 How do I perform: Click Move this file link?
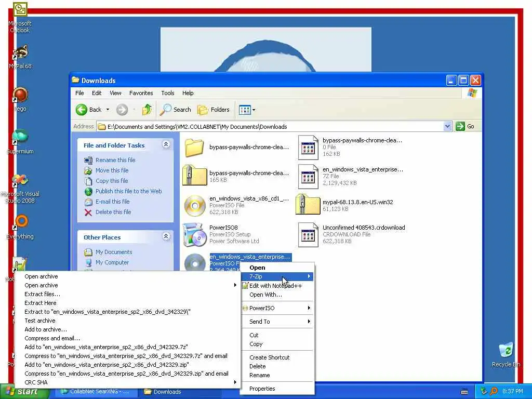pos(112,170)
